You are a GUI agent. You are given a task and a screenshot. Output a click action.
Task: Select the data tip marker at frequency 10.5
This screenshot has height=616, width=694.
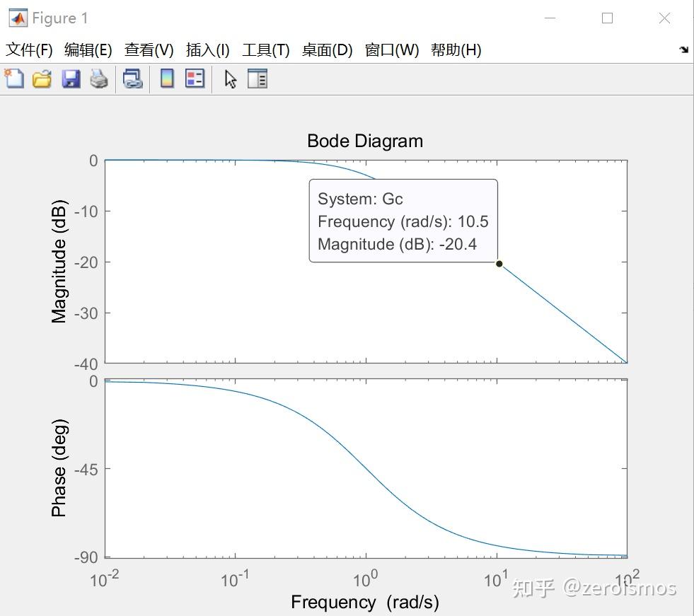[x=499, y=264]
